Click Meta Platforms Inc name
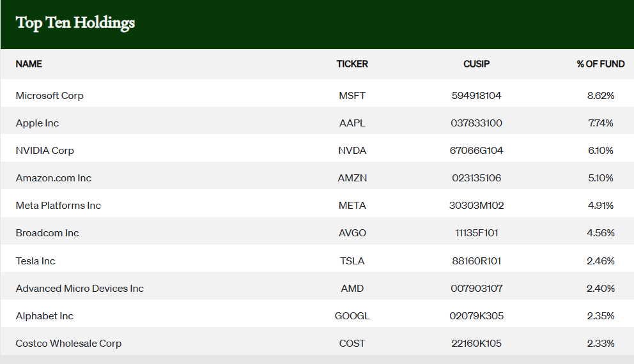 [58, 206]
